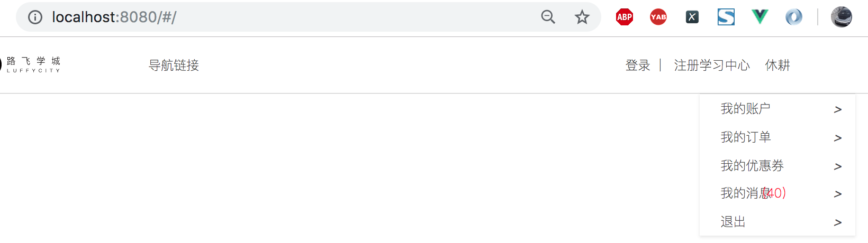The width and height of the screenshot is (868, 243).
Task: Click the dark X extension icon
Action: (x=692, y=17)
